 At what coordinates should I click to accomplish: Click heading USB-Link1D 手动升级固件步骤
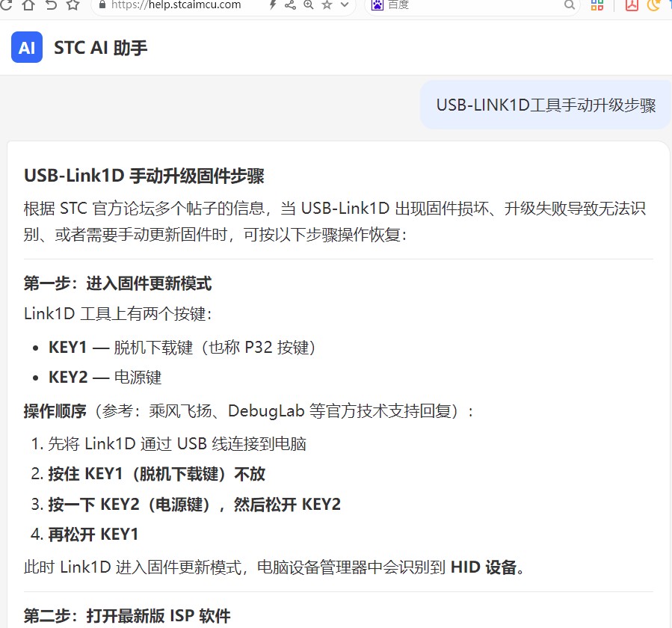(144, 176)
